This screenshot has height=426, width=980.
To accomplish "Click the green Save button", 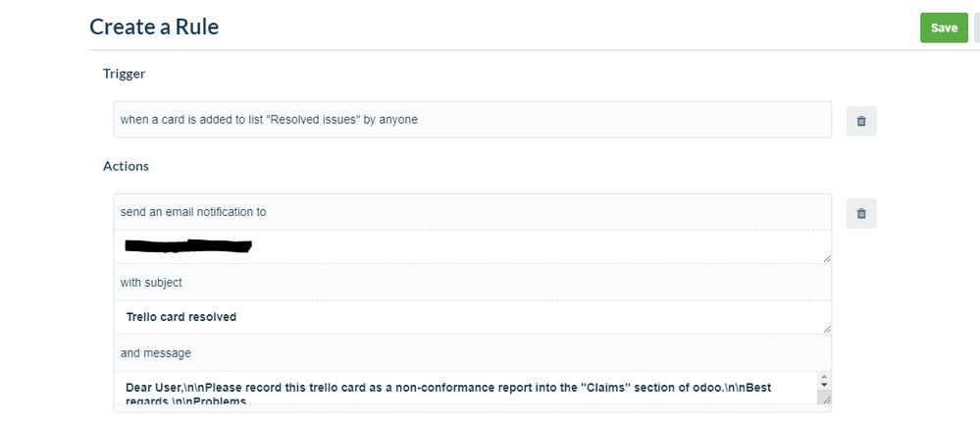I will (x=944, y=27).
